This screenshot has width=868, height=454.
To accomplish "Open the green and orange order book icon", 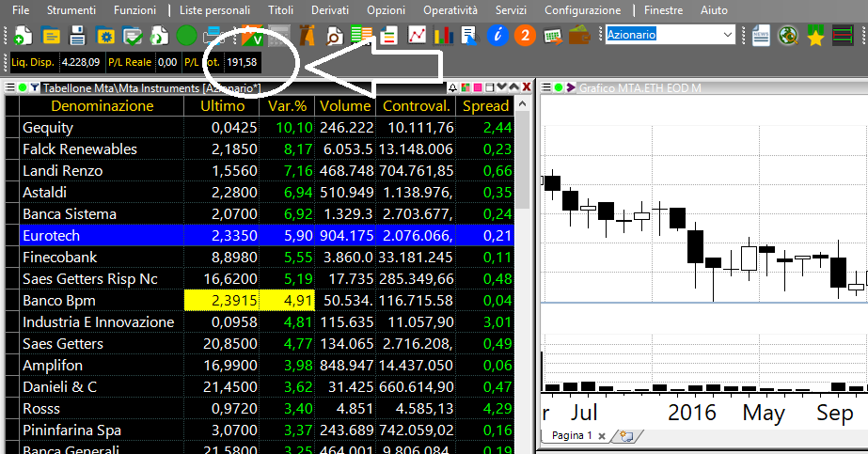I will (x=361, y=35).
